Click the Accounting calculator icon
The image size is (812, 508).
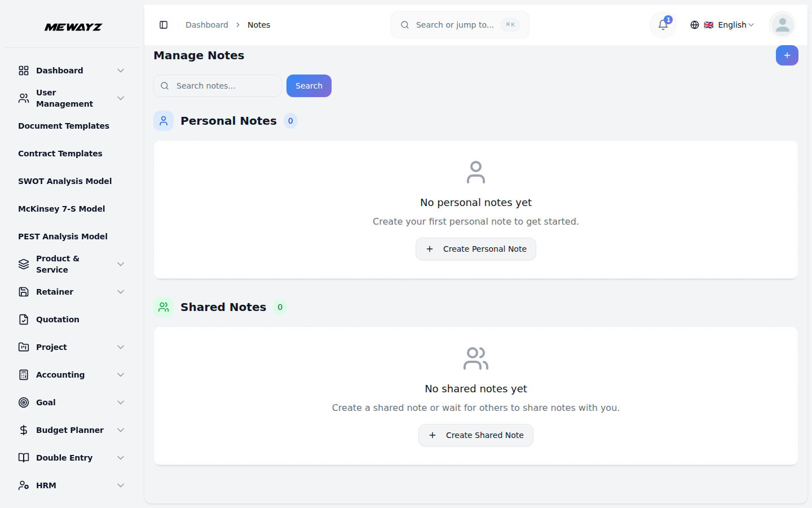pyautogui.click(x=23, y=374)
